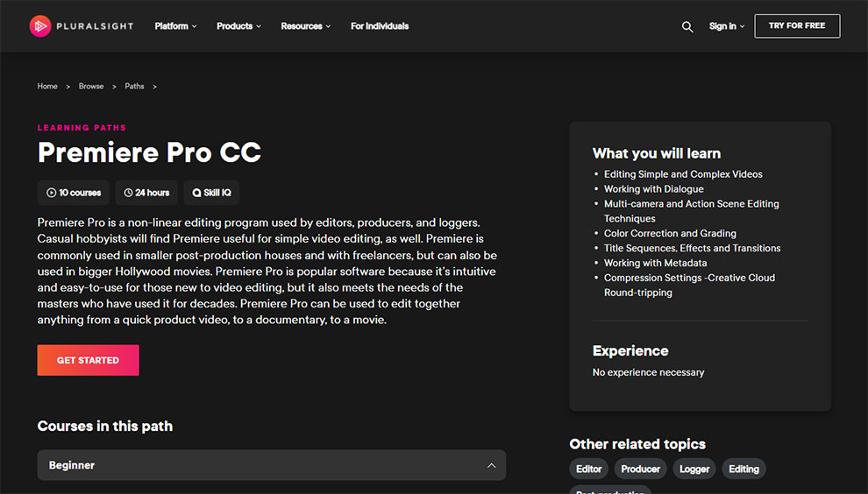Collapse the Beginner courses section
Viewport: 868px width, 494px height.
click(491, 465)
